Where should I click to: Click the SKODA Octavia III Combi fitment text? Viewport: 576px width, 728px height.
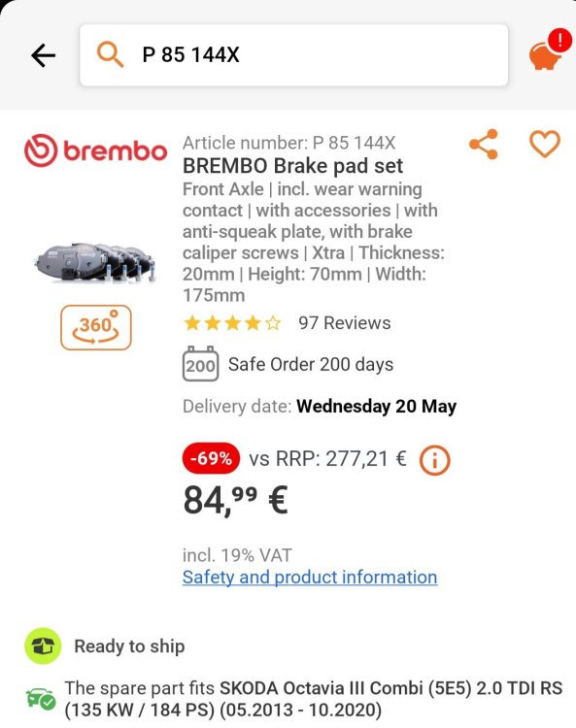pyautogui.click(x=313, y=699)
